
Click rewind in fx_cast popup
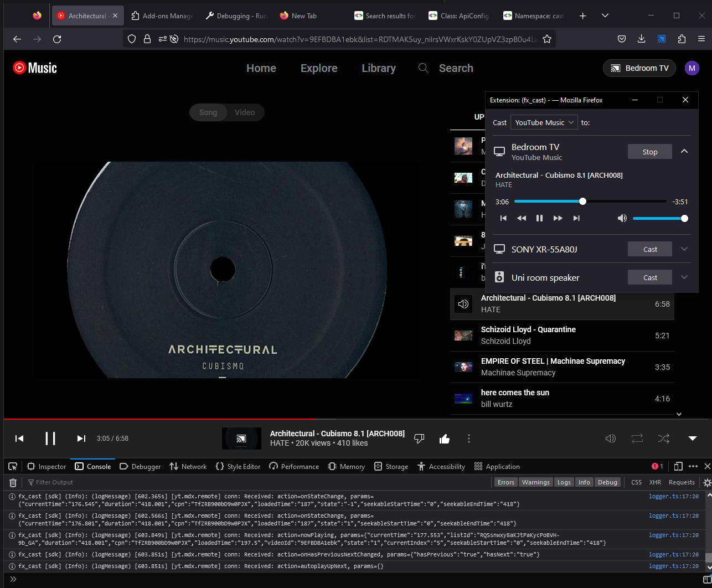click(522, 218)
